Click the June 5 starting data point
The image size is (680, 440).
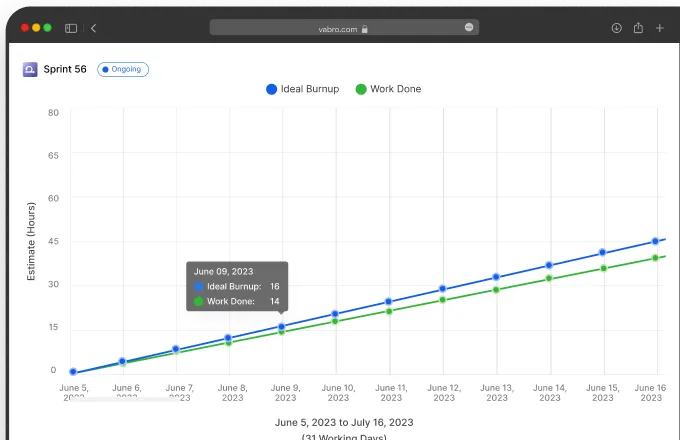tap(72, 372)
